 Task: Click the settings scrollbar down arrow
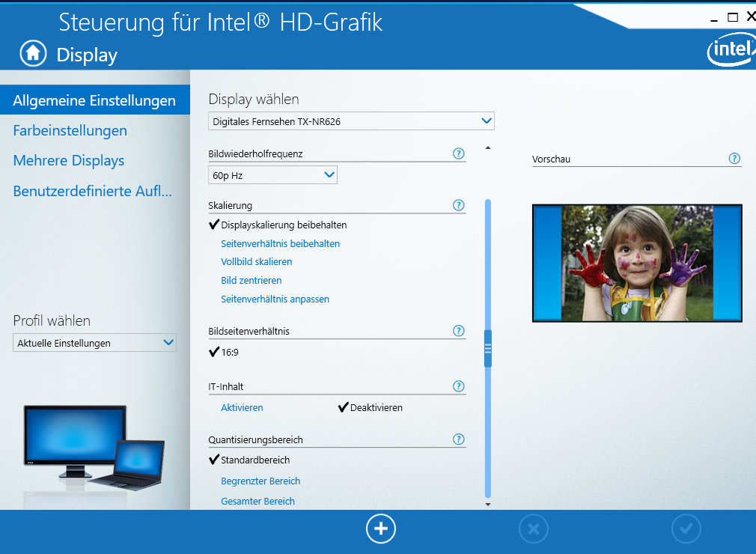(488, 505)
